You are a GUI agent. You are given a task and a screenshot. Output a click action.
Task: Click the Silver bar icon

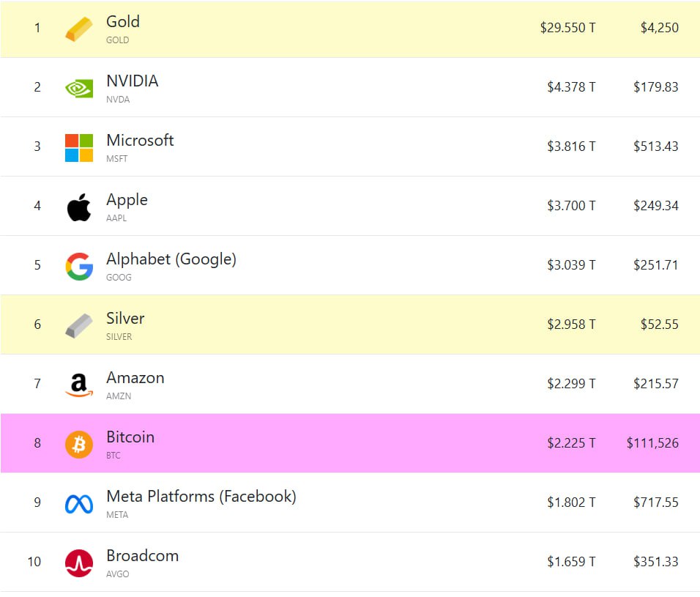point(78,326)
